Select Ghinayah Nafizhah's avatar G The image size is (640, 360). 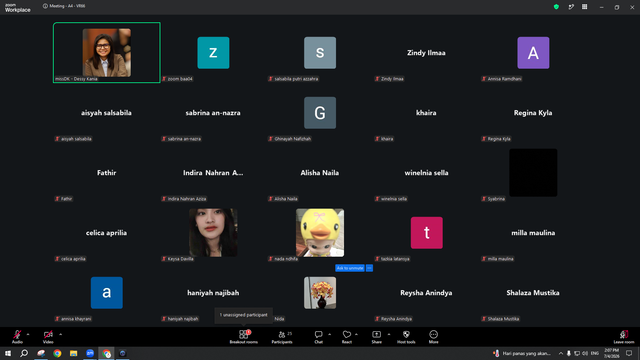(320, 113)
